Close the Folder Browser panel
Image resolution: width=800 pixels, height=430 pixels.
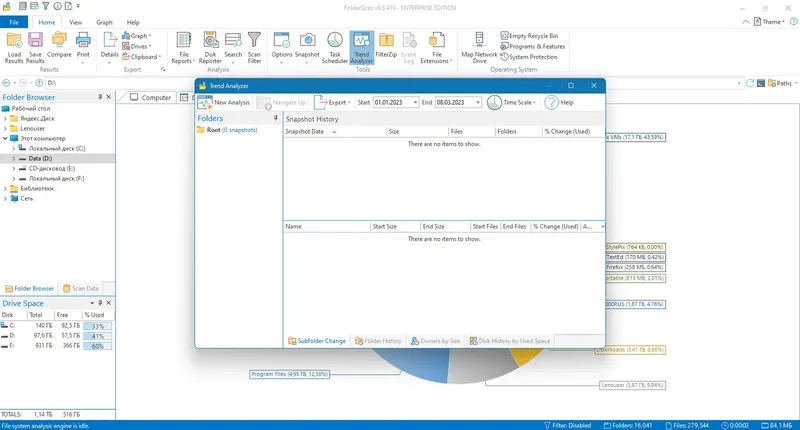tap(109, 97)
